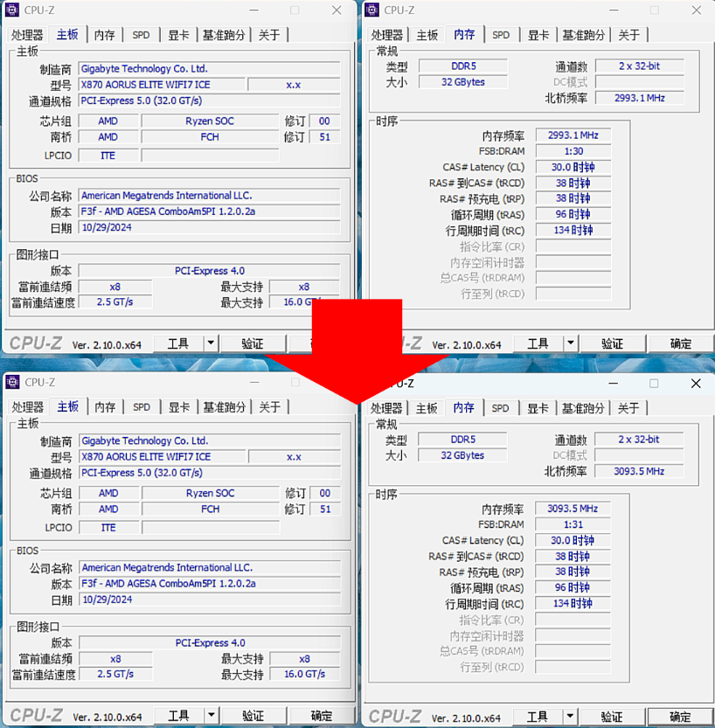Close the lower memory window showing 3093.5 MHz
Screen dimensions: 715x728
pos(696,384)
